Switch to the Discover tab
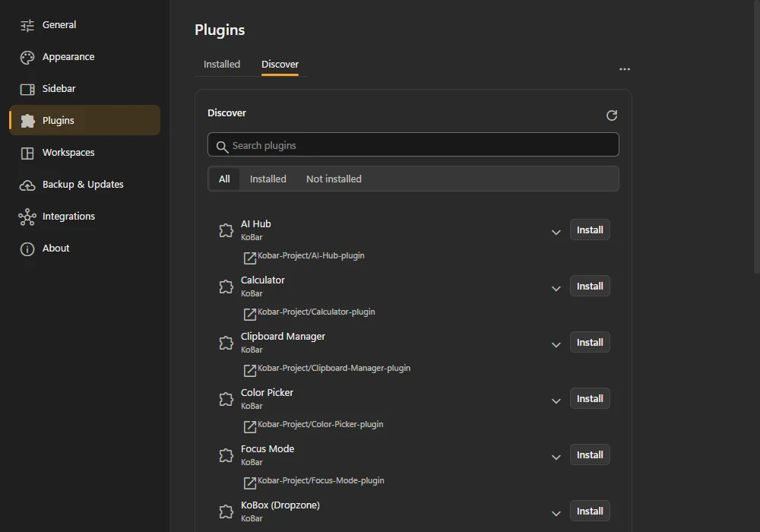 point(280,64)
